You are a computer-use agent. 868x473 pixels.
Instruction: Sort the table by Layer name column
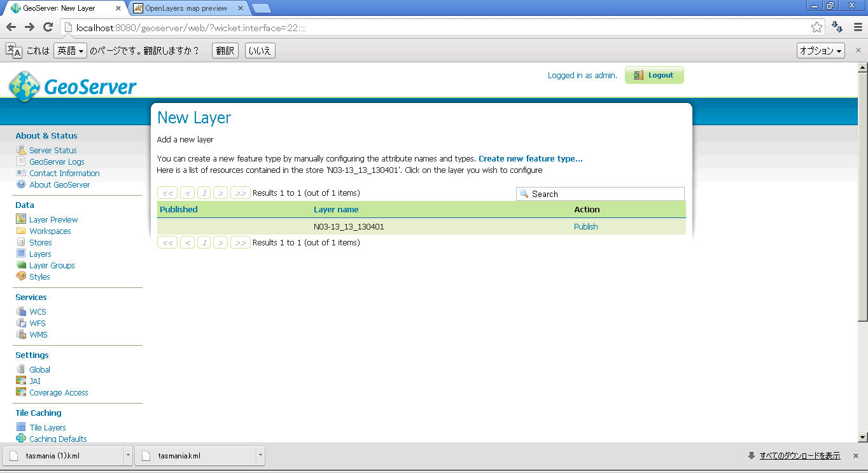click(x=336, y=209)
